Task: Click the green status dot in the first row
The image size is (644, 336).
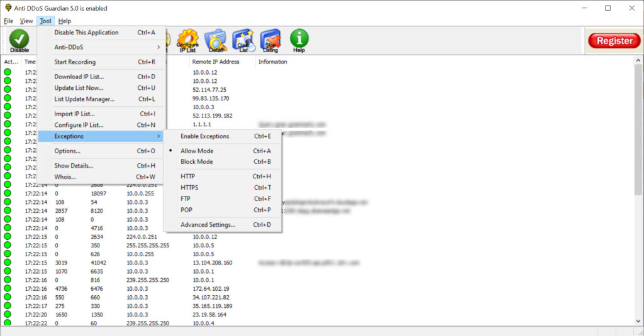Action: point(8,72)
